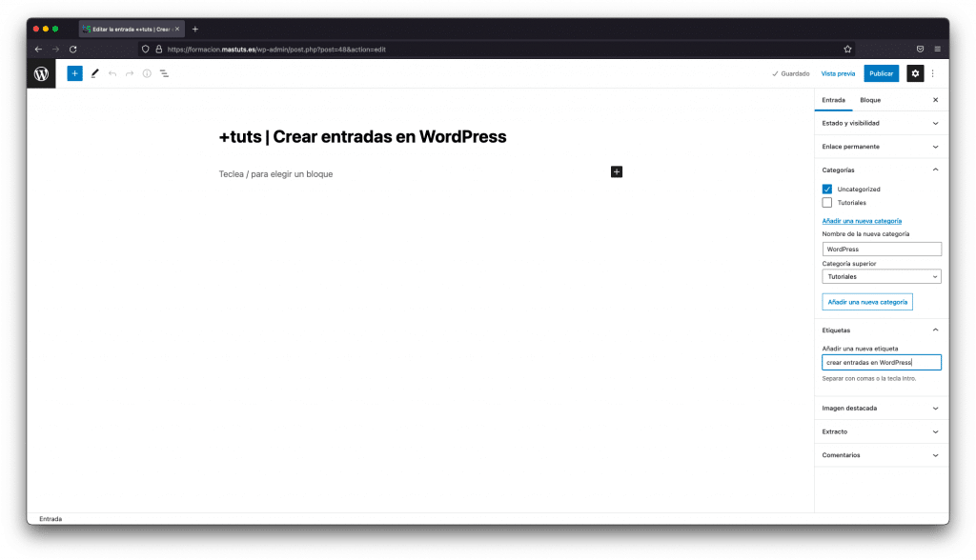Expand the Extracto panel
The width and height of the screenshot is (976, 560).
(881, 431)
